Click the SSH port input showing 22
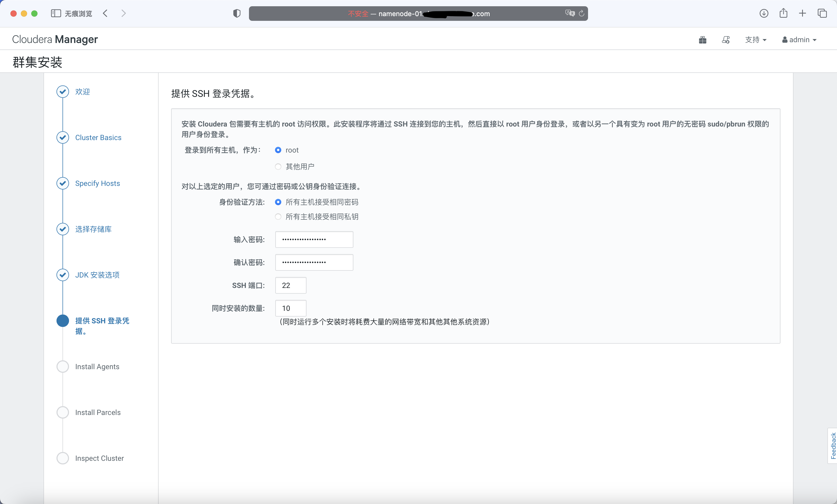Image resolution: width=837 pixels, height=504 pixels. click(290, 285)
